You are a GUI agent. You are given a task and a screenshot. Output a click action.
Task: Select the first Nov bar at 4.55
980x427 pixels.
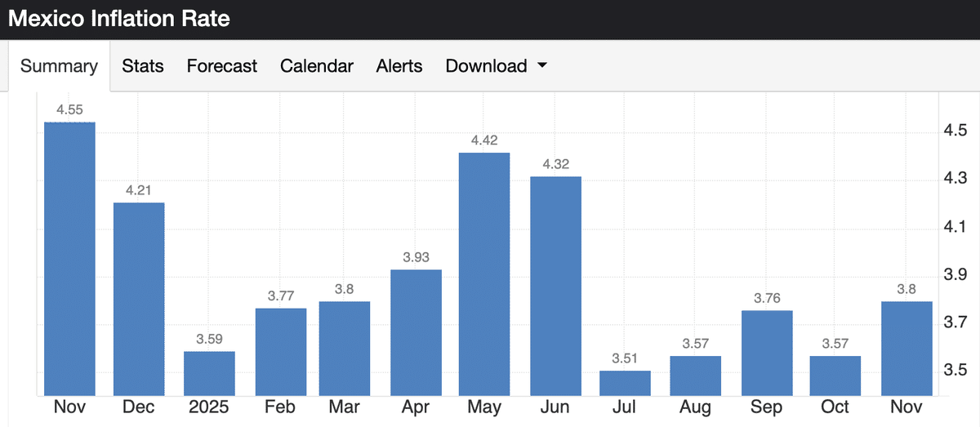coord(69,259)
